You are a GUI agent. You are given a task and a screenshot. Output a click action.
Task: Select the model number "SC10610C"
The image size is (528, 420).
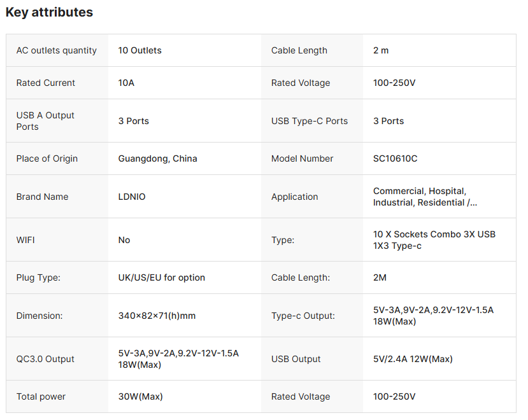pos(396,158)
